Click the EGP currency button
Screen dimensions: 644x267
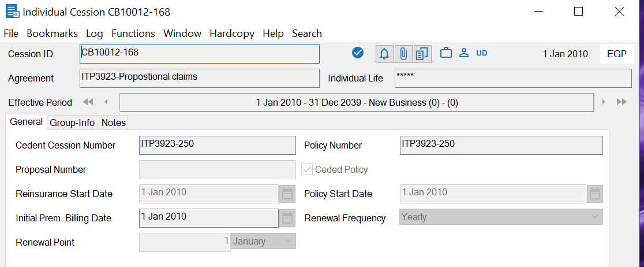click(617, 54)
